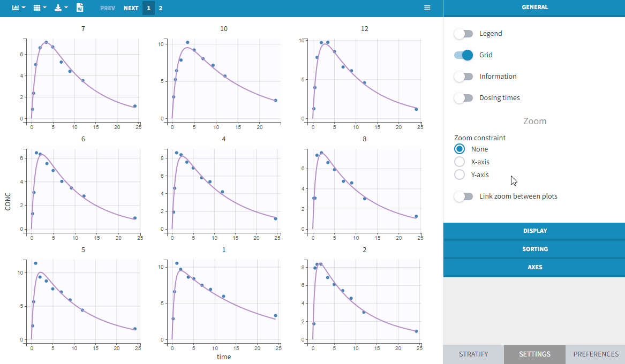Expand the DISPLAY section

point(534,231)
